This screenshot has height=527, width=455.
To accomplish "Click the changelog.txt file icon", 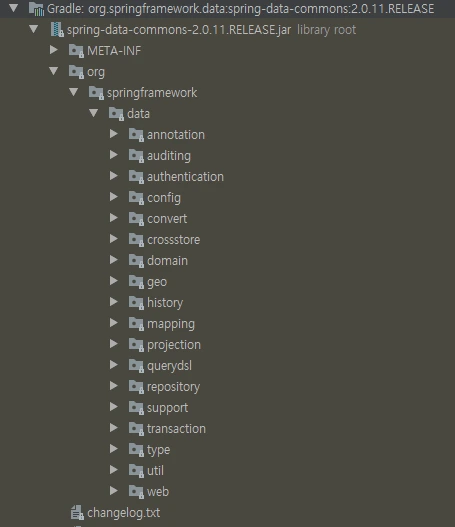I will click(x=77, y=513).
